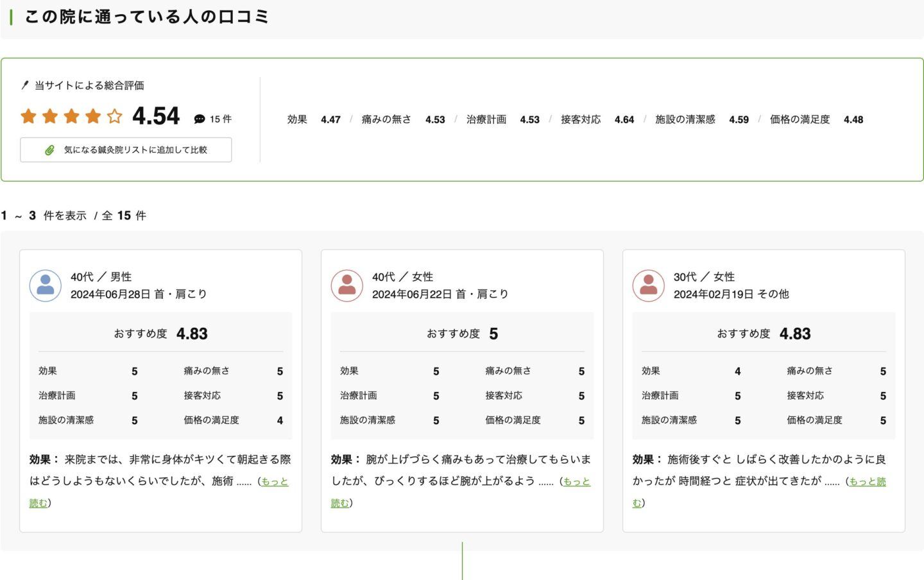Click the 30代 / 女性 reviewer label

pyautogui.click(x=705, y=277)
